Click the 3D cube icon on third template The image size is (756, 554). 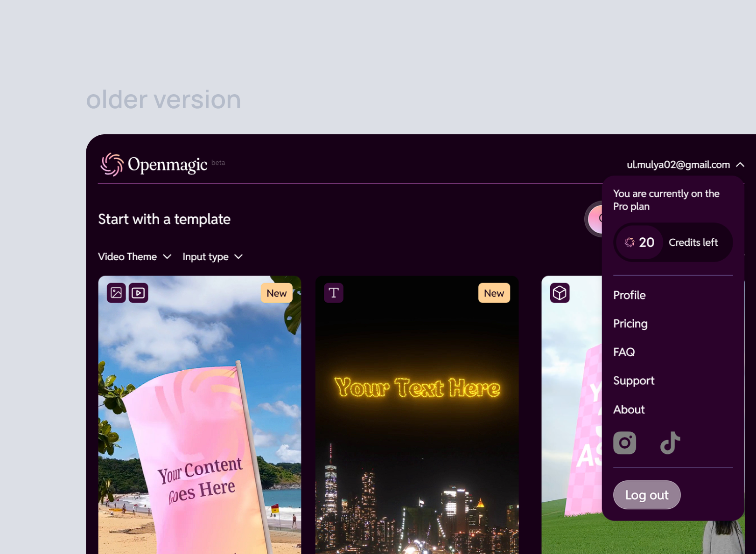tap(560, 293)
